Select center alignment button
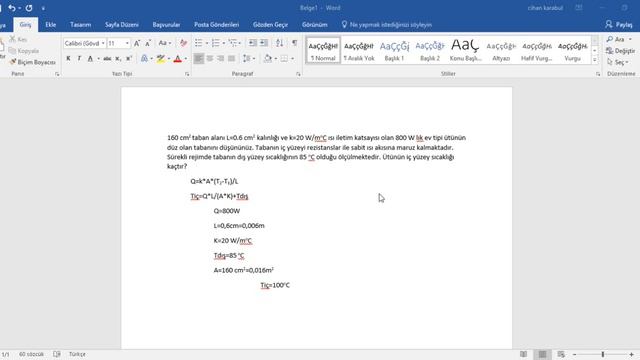The image size is (640, 360). 209,59
